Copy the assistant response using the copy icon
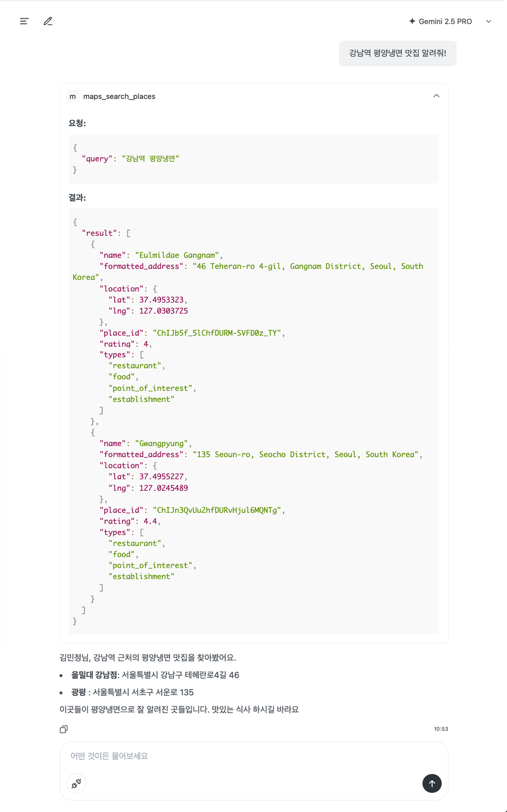The height and width of the screenshot is (812, 507). (63, 729)
